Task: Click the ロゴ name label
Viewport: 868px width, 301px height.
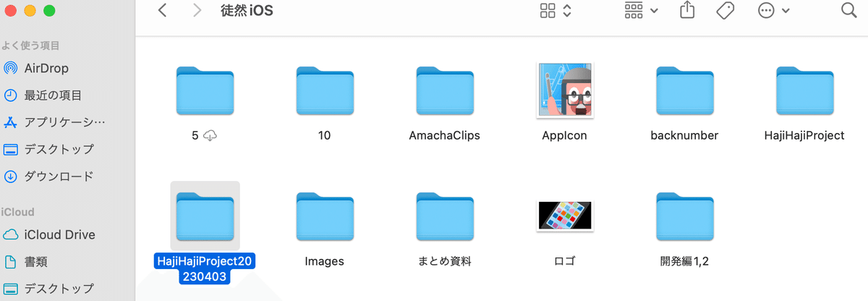Action: click(x=565, y=261)
